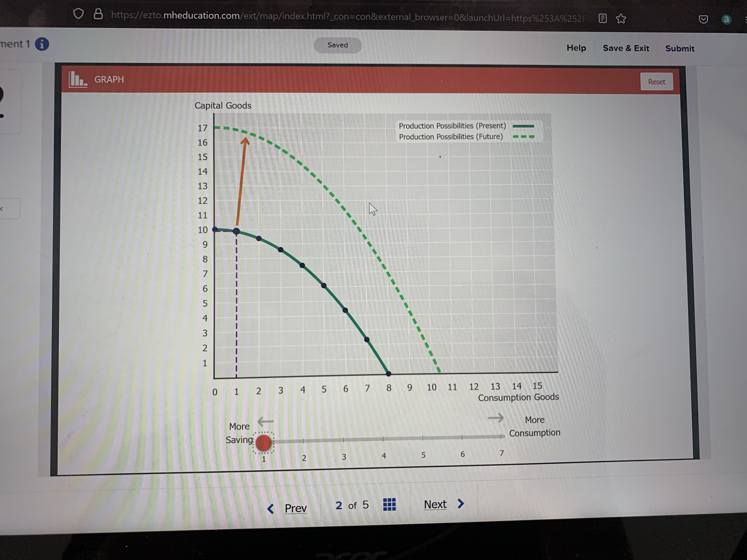Click the Submit link

pos(679,49)
